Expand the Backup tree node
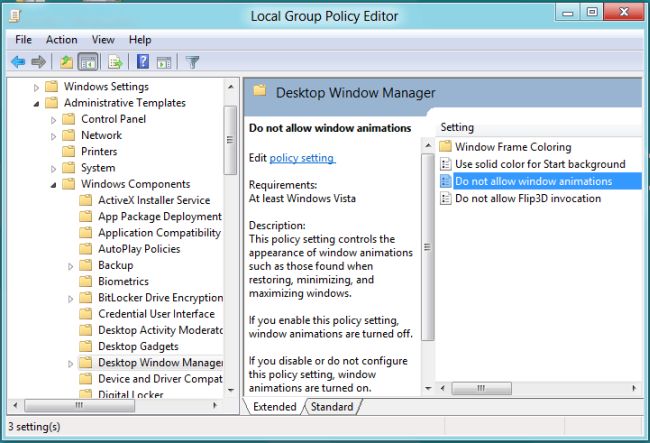The width and height of the screenshot is (650, 443). [x=70, y=266]
